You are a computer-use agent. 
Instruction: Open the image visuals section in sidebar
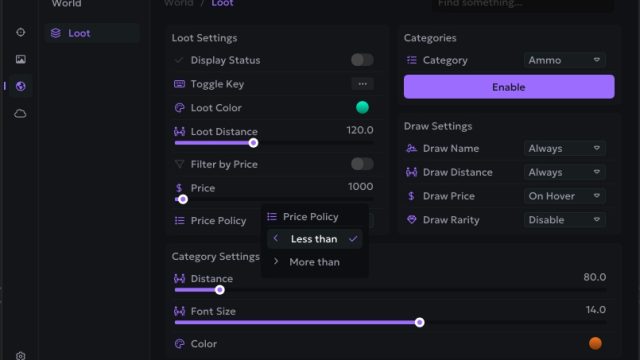pyautogui.click(x=20, y=59)
